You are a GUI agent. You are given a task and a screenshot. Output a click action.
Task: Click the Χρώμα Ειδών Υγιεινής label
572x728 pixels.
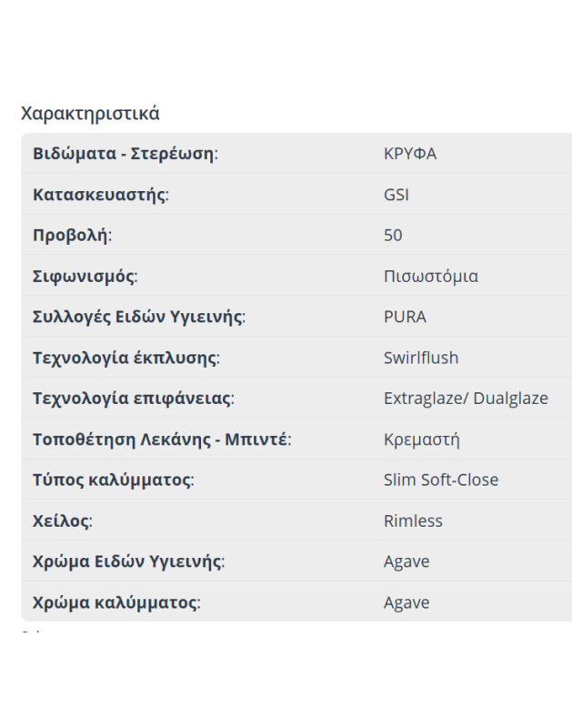pos(128,561)
